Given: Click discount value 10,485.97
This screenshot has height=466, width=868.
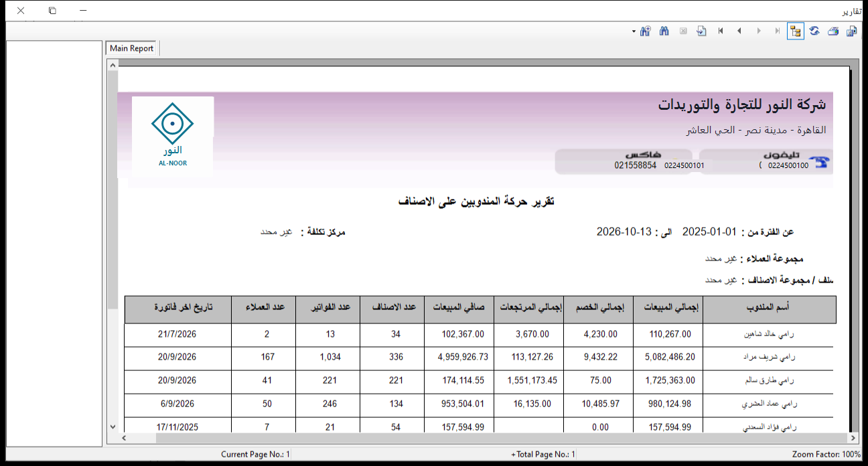Looking at the screenshot, I should 601,404.
